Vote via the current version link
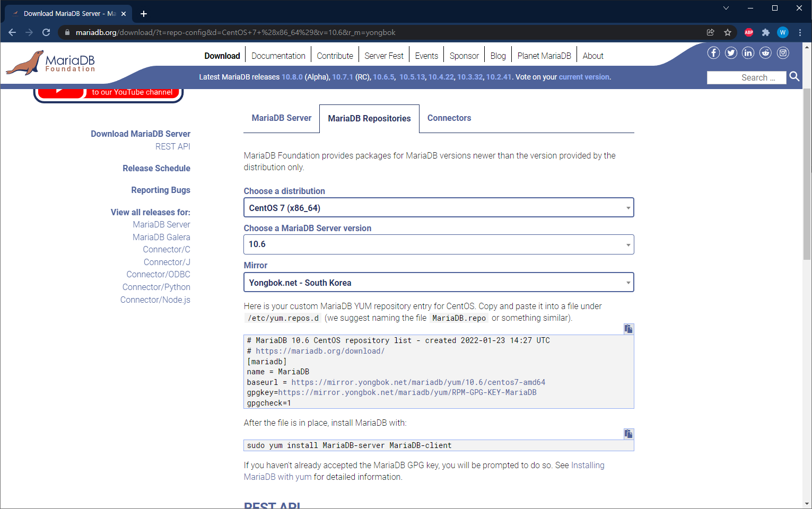 [584, 77]
